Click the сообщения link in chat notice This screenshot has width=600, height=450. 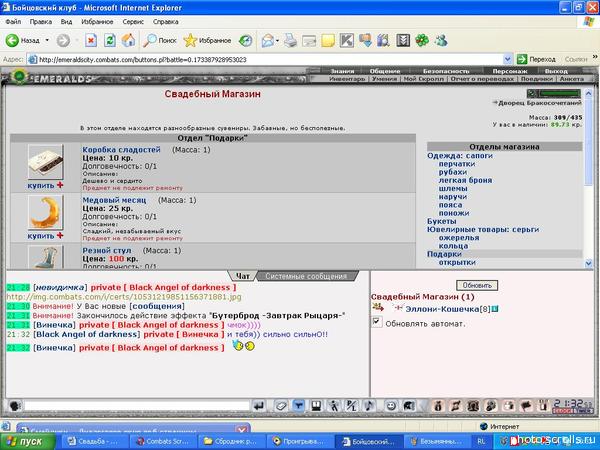point(157,306)
